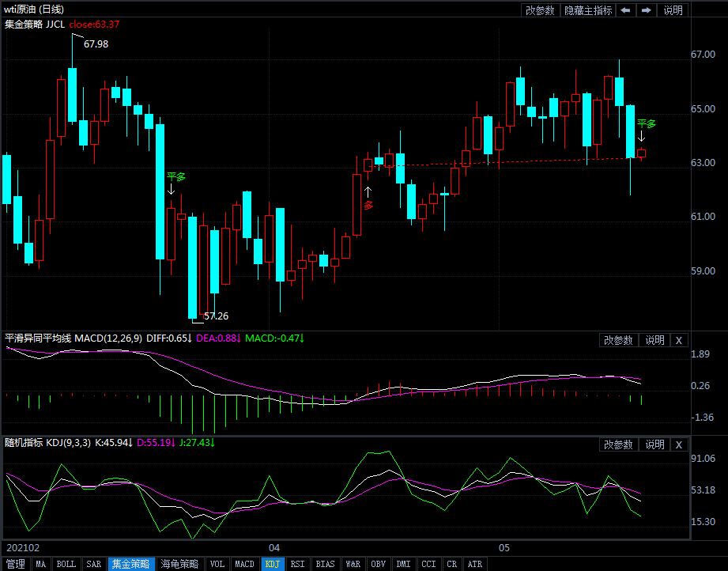Click 改参数 in the main chart header
The width and height of the screenshot is (728, 571).
541,10
